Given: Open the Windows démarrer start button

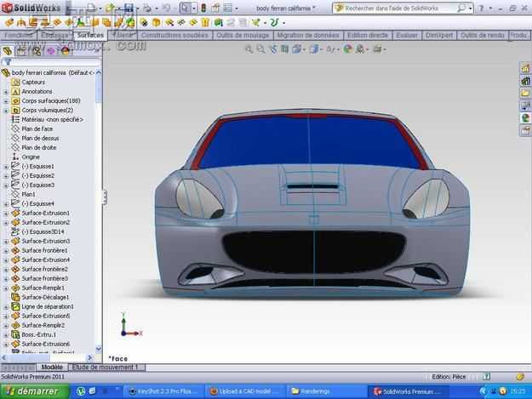Looking at the screenshot, I should click(x=35, y=391).
